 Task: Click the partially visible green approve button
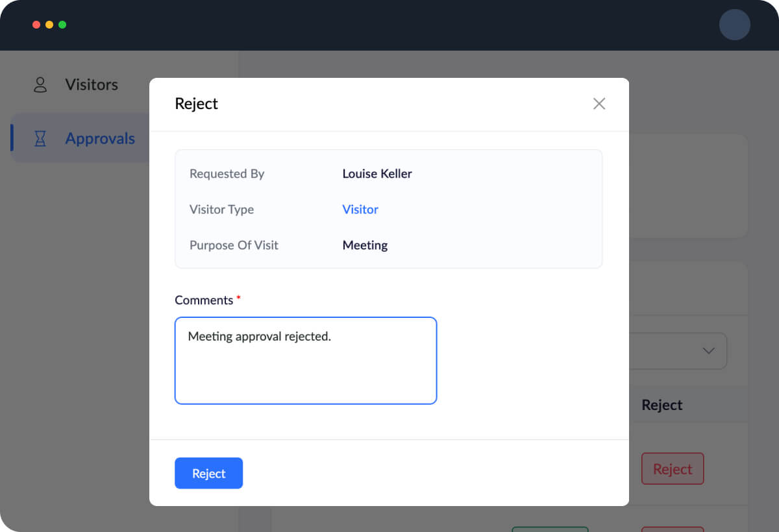pyautogui.click(x=550, y=529)
